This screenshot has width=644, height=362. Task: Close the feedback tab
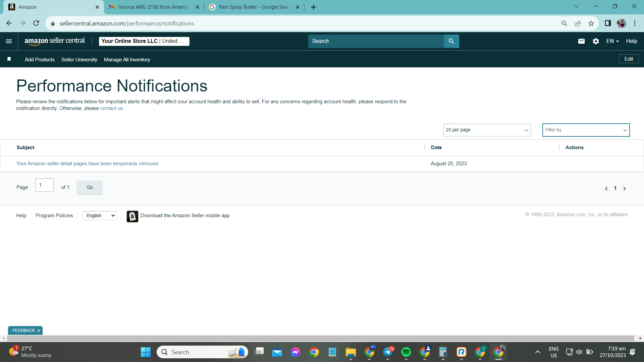coord(39,330)
